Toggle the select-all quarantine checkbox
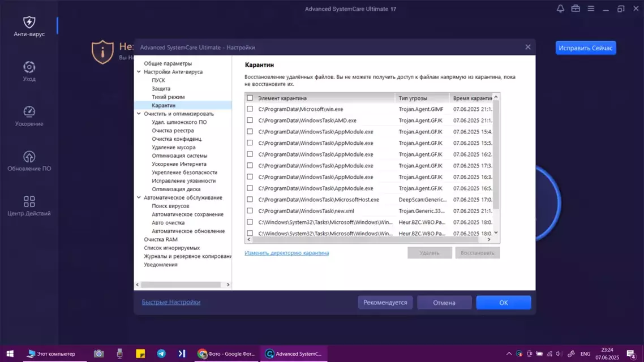This screenshot has width=644, height=362. click(x=250, y=98)
